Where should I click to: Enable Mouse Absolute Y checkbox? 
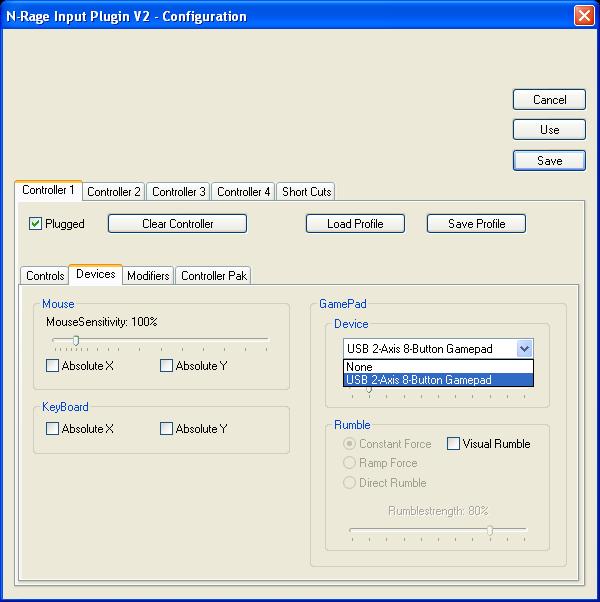(x=166, y=366)
